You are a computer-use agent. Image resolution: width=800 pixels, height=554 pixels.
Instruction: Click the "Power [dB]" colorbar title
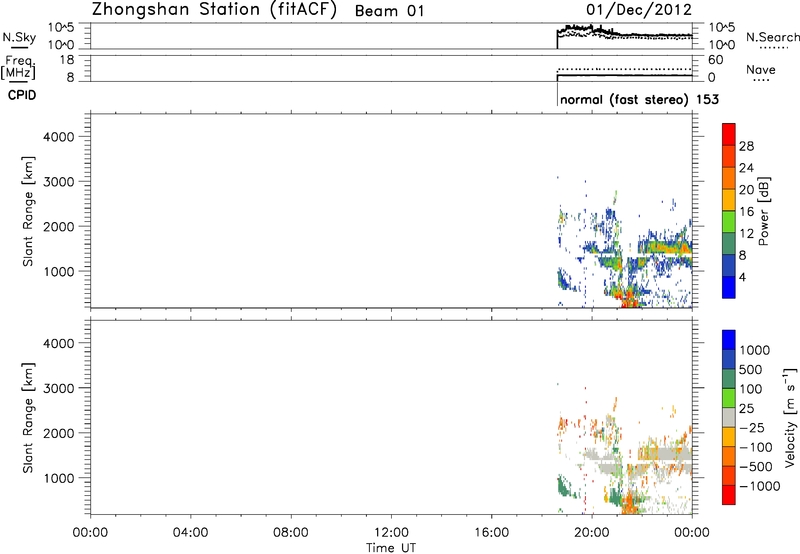click(764, 211)
